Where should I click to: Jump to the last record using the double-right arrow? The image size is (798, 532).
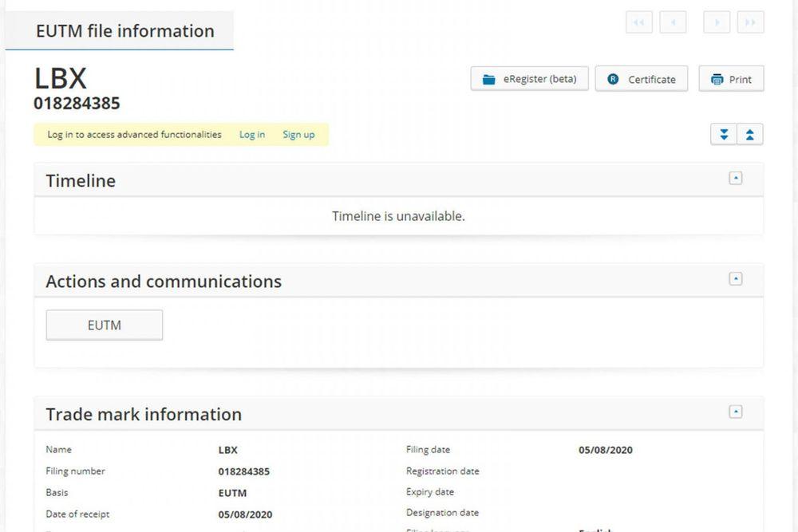pyautogui.click(x=750, y=22)
